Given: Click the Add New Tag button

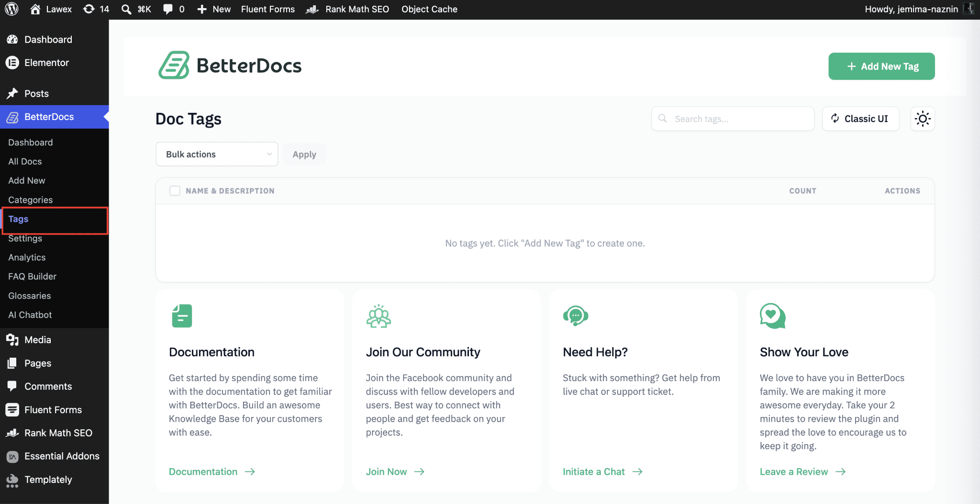Looking at the screenshot, I should 881,66.
